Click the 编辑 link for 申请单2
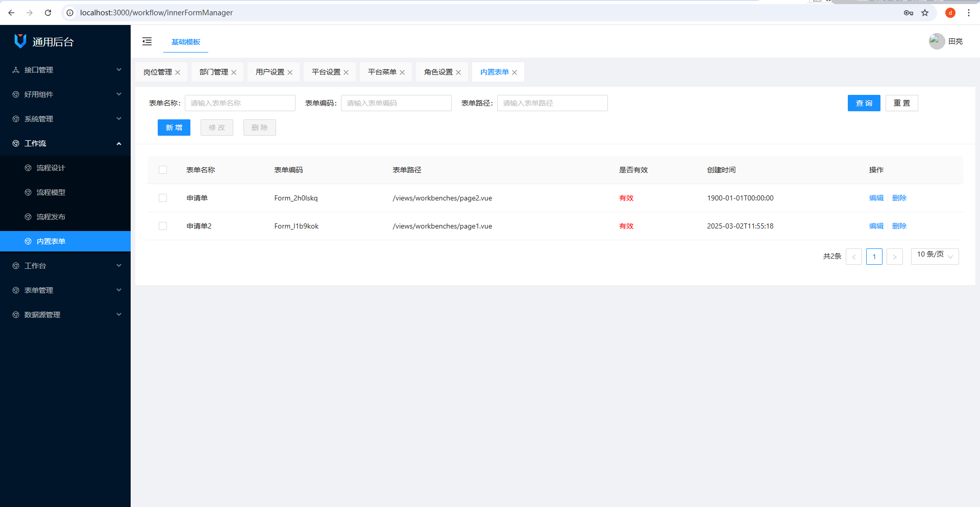This screenshot has width=980, height=507. (876, 226)
